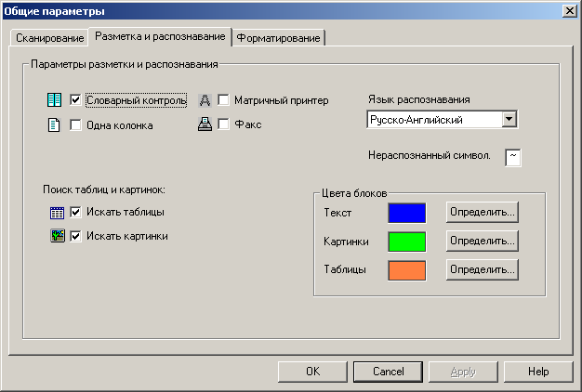Click the Cancel button
The image size is (582, 392).
389,372
